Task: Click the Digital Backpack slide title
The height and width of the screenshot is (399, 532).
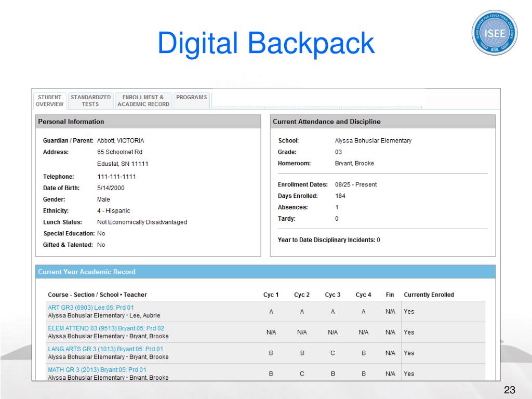Action: click(266, 43)
